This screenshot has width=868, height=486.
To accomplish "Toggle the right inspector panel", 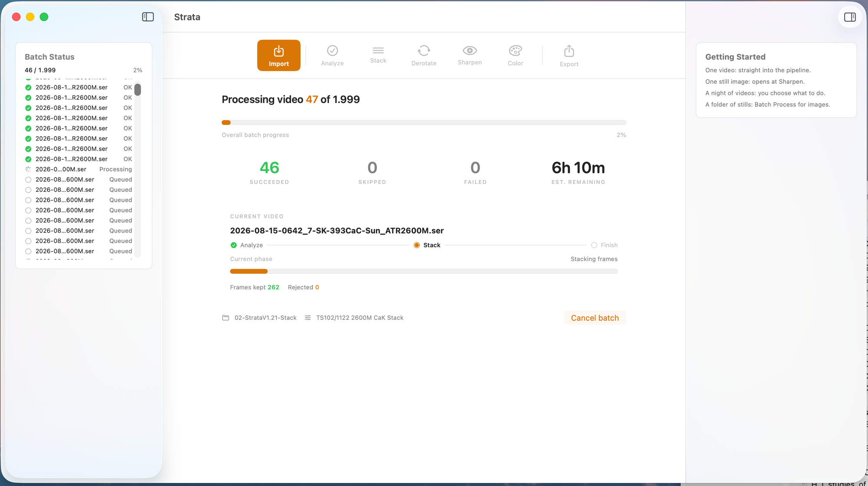I will [850, 17].
